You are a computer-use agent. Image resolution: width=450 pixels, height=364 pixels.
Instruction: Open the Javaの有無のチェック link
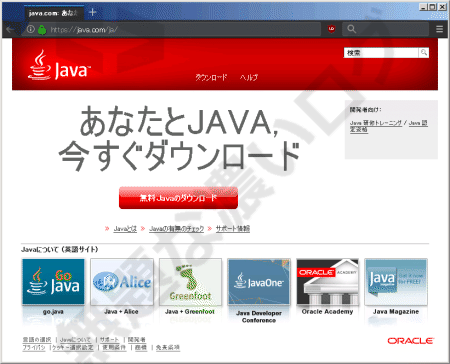coord(176,229)
